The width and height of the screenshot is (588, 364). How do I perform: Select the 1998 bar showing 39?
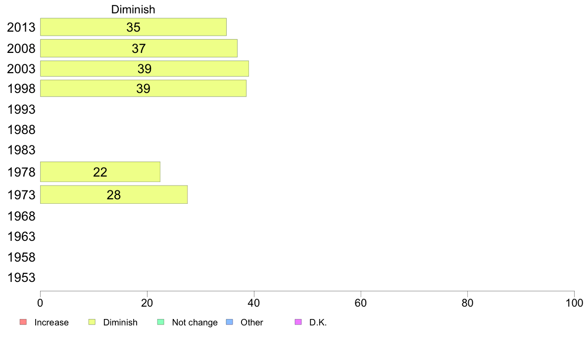tap(143, 89)
